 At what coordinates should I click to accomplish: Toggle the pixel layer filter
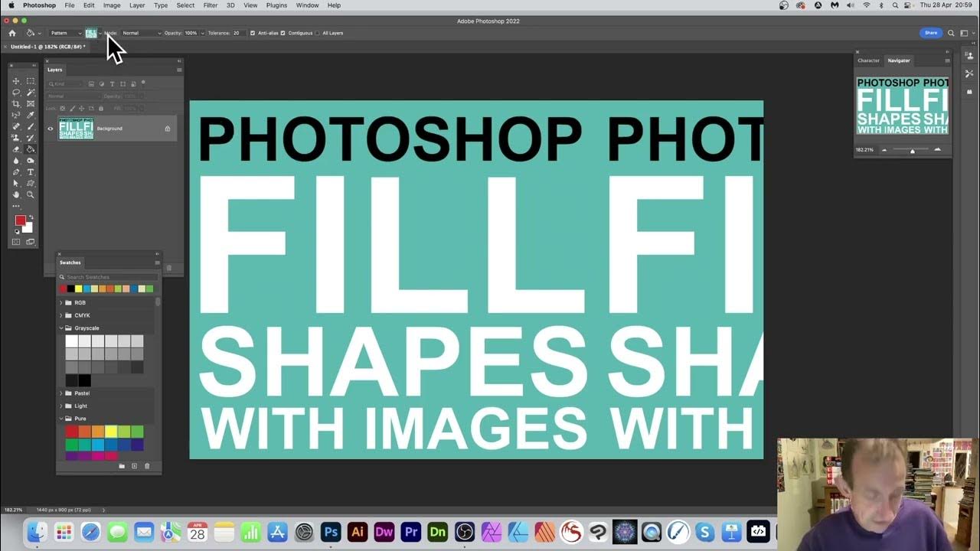click(x=91, y=83)
